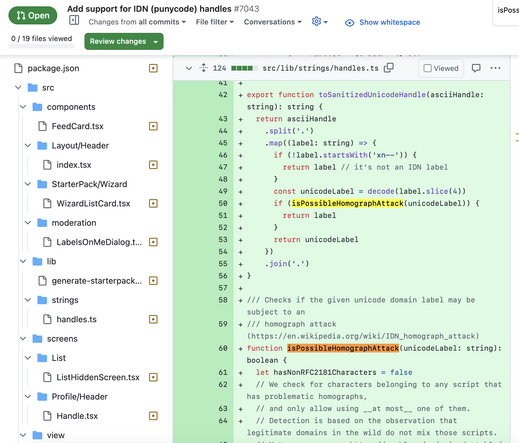
Task: Click modified marker next to WizardListCard.tsx
Action: tap(153, 203)
